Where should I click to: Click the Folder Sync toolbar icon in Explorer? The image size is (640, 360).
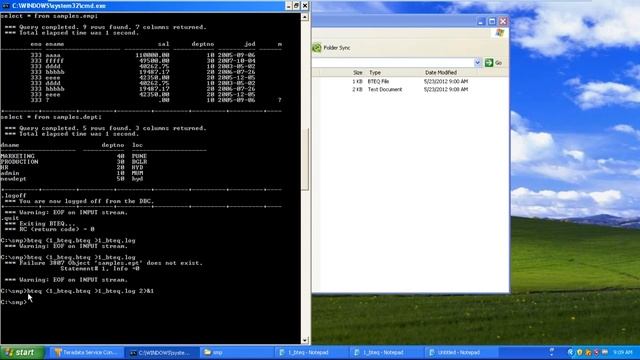click(x=317, y=48)
